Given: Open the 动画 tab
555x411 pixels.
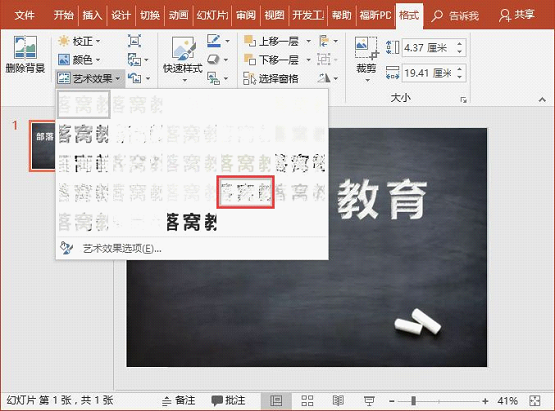Looking at the screenshot, I should [x=178, y=15].
